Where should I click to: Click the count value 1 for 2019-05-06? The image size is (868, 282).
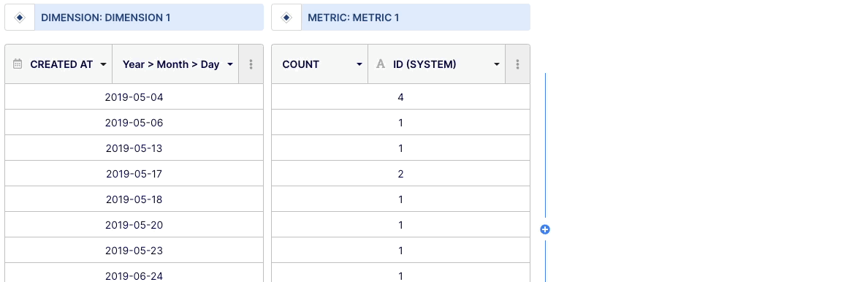401,123
